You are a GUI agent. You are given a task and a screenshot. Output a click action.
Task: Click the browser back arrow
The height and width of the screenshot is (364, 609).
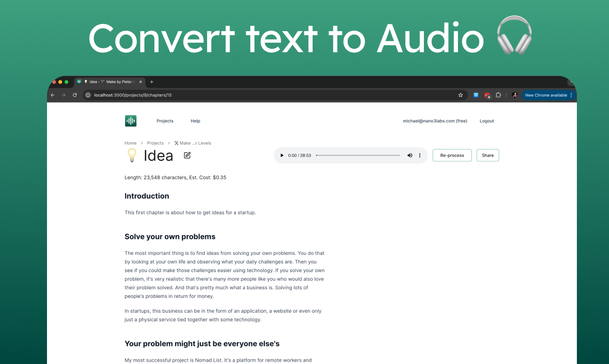pos(53,95)
